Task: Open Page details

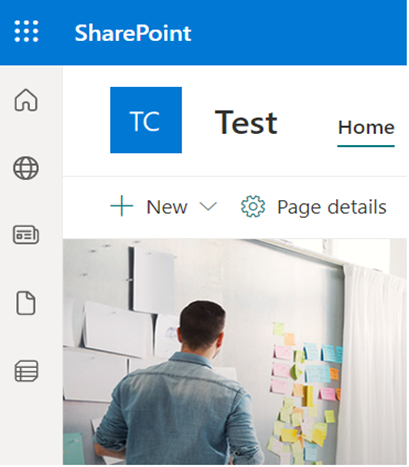Action: coord(332,207)
